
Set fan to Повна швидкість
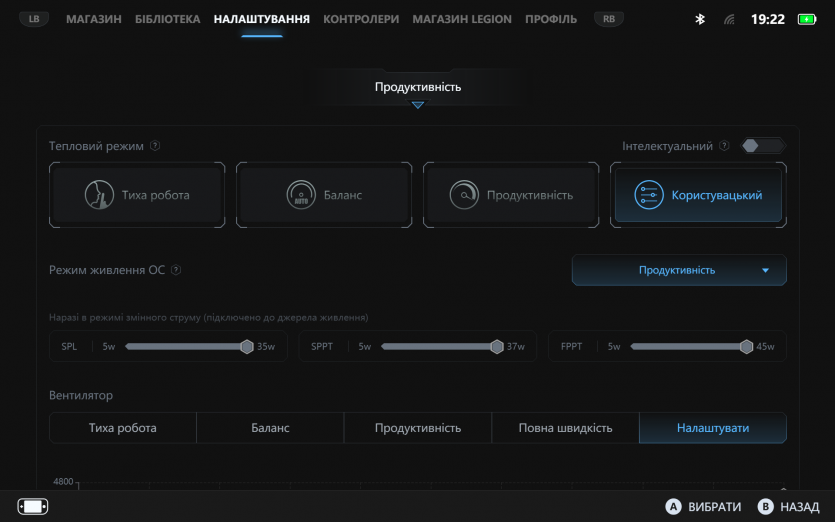(x=565, y=428)
